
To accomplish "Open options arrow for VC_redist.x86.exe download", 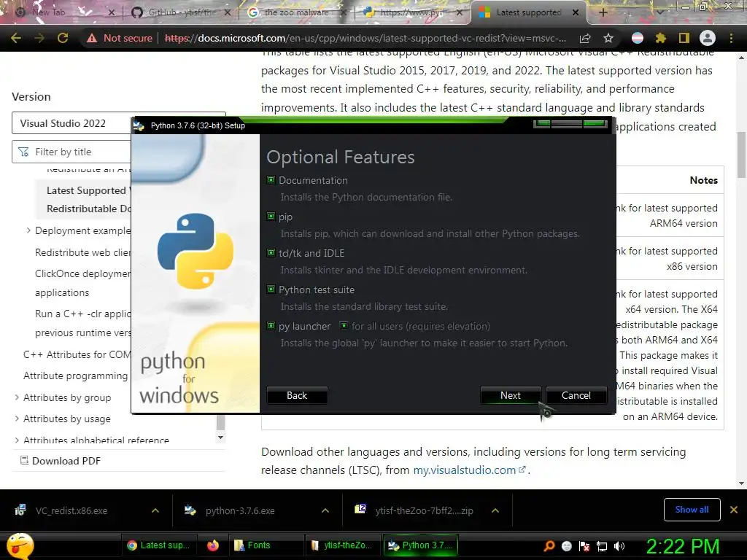I will point(155,510).
